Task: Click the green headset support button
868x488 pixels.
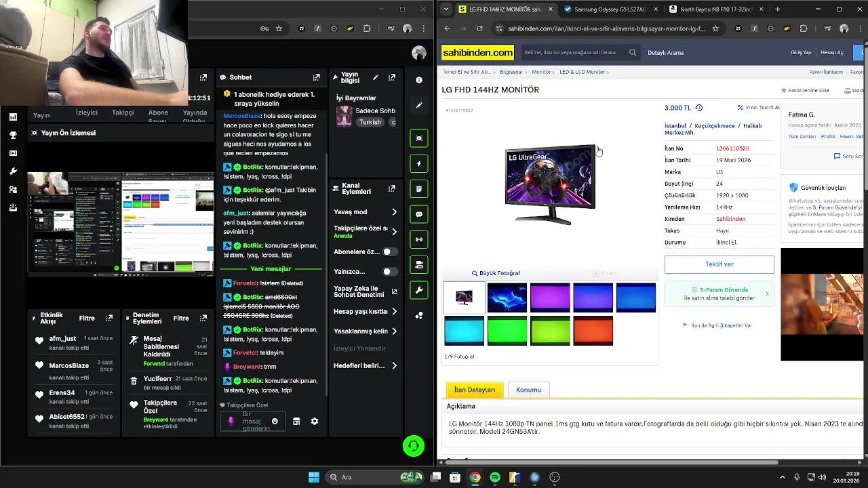Action: pyautogui.click(x=414, y=445)
